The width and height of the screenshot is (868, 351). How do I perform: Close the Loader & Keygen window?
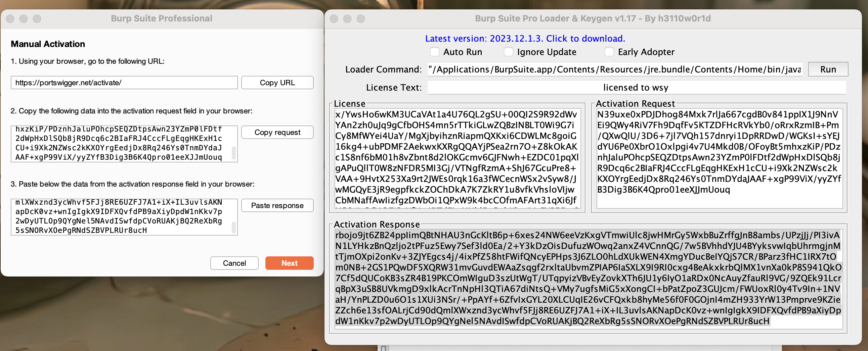click(334, 19)
